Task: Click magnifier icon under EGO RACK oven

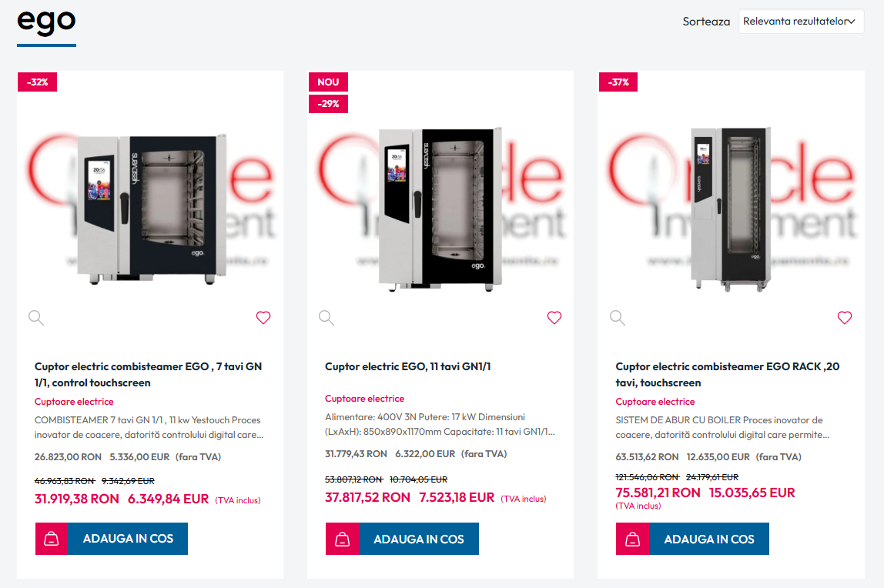Action: pos(618,318)
